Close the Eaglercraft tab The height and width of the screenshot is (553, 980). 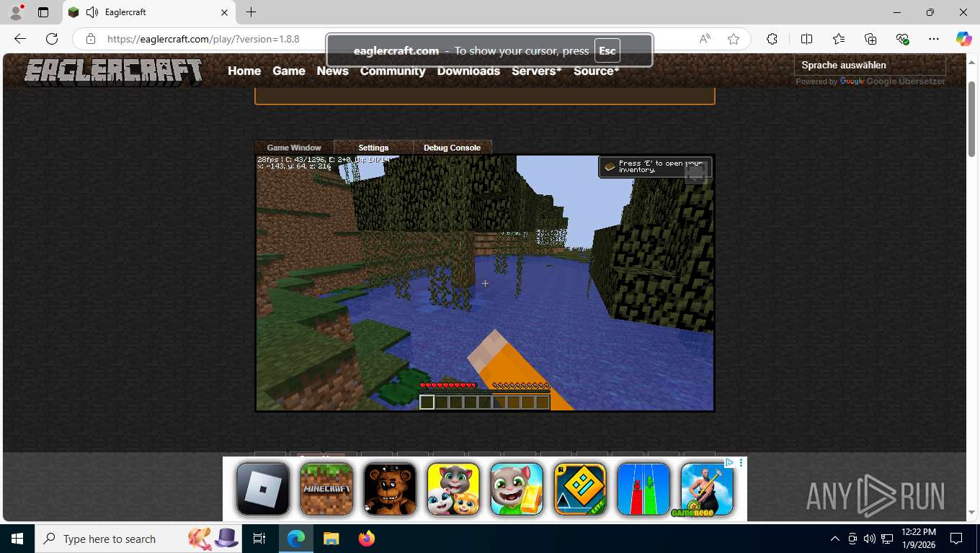point(224,12)
